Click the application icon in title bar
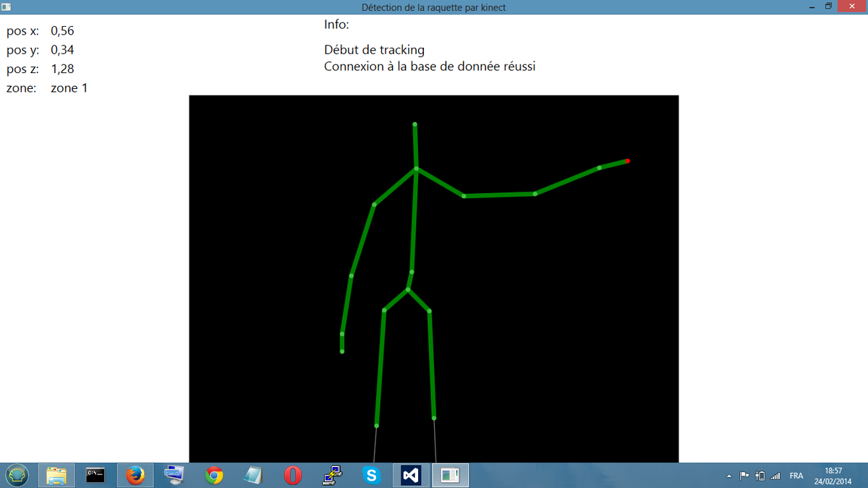The image size is (868, 488). coord(6,7)
